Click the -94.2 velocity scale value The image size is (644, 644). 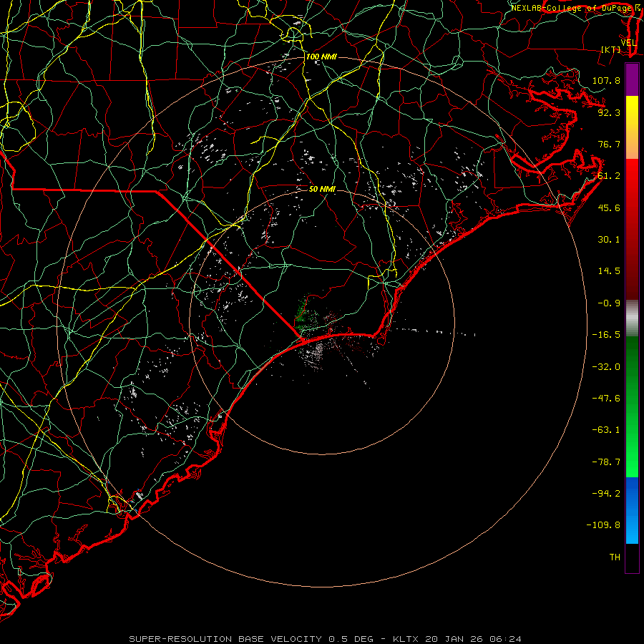606,493
